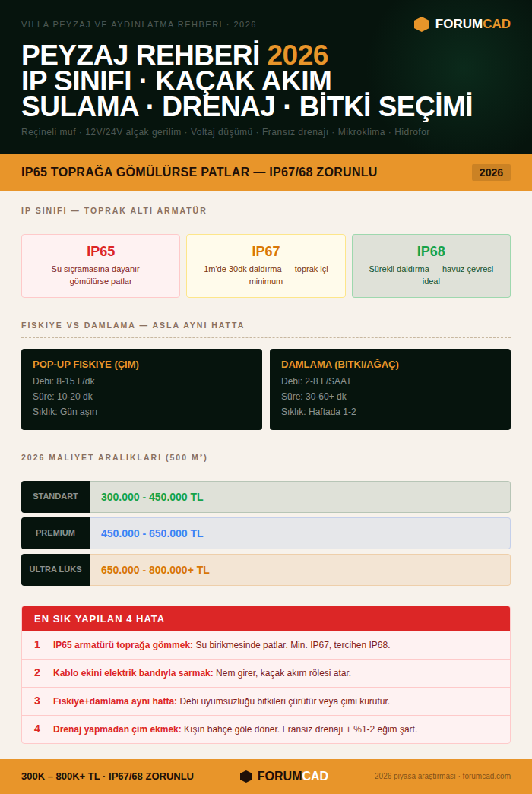Click the 650.000 - 800.000+ TL price bar
Screen dimensions: 532x794
pos(300,570)
